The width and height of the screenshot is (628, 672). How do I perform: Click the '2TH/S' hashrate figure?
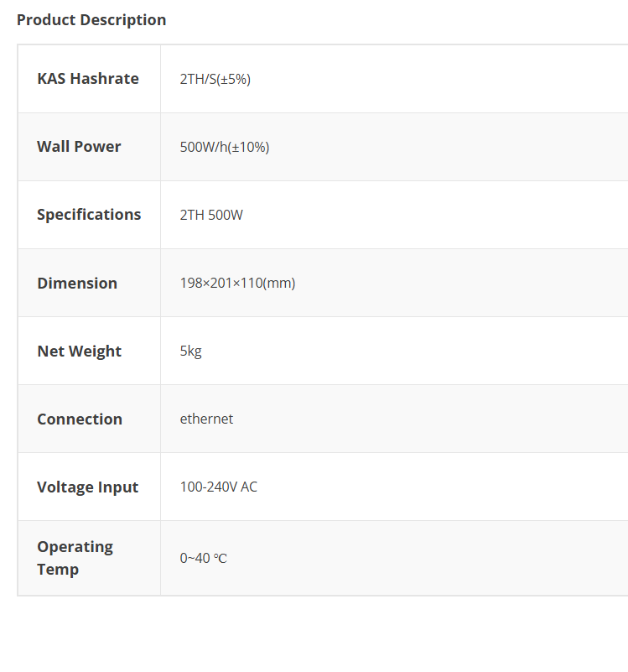pyautogui.click(x=198, y=80)
